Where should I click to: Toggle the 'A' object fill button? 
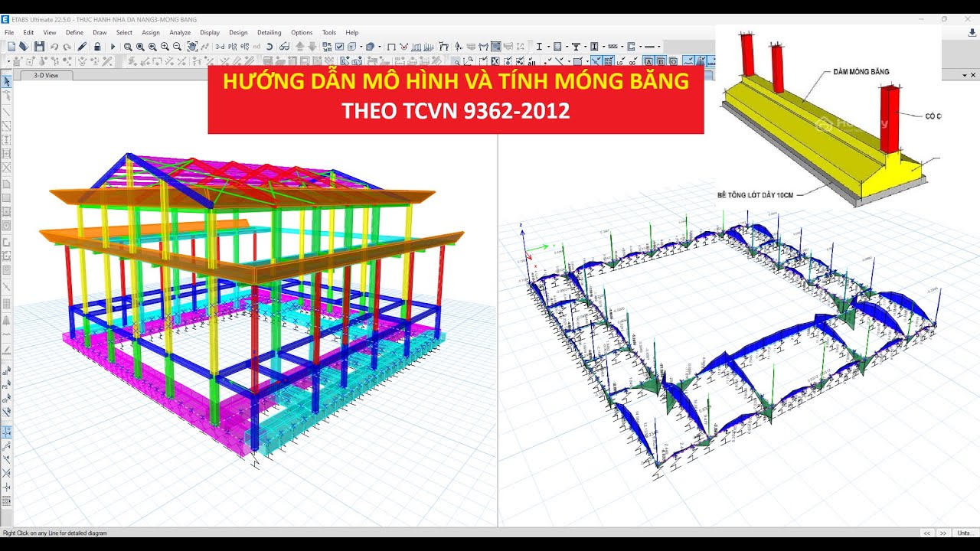tap(648, 61)
